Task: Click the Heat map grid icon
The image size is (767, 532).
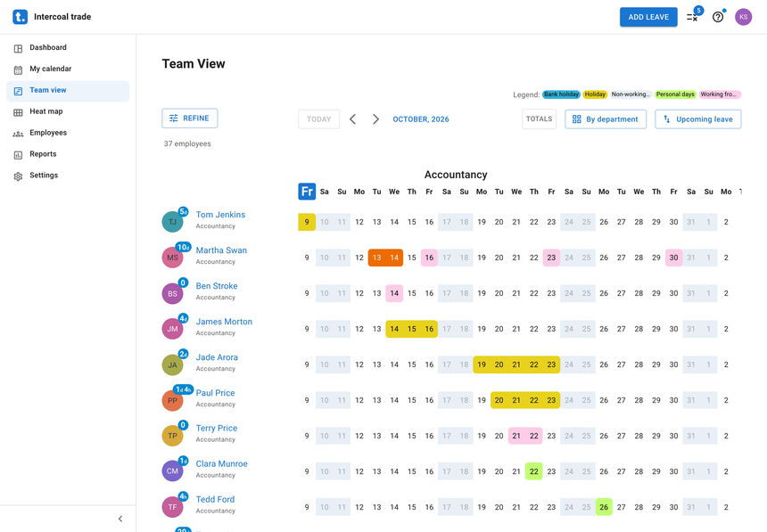Action: (18, 112)
